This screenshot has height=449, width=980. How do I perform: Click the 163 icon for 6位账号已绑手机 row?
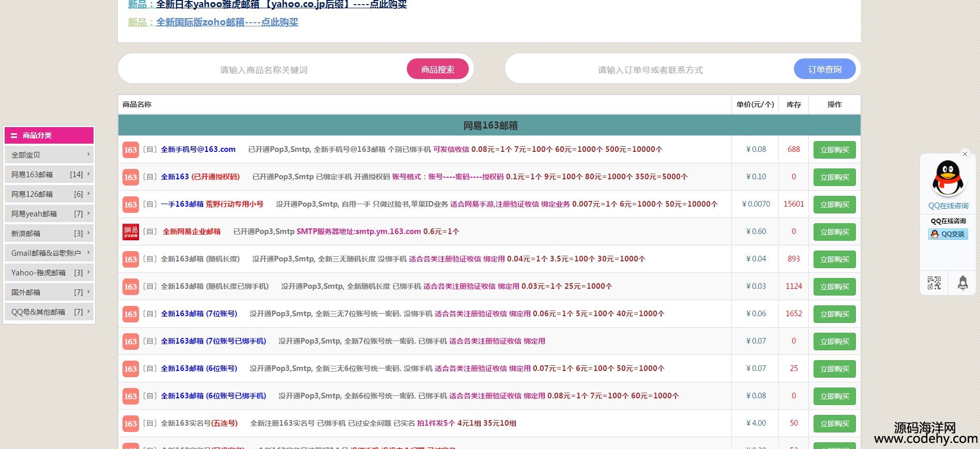pyautogui.click(x=131, y=396)
